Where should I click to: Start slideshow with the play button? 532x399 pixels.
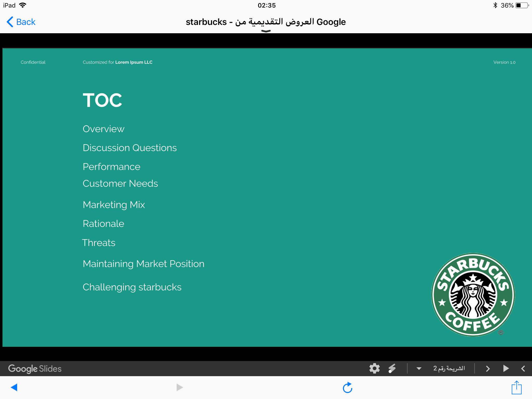(506, 368)
